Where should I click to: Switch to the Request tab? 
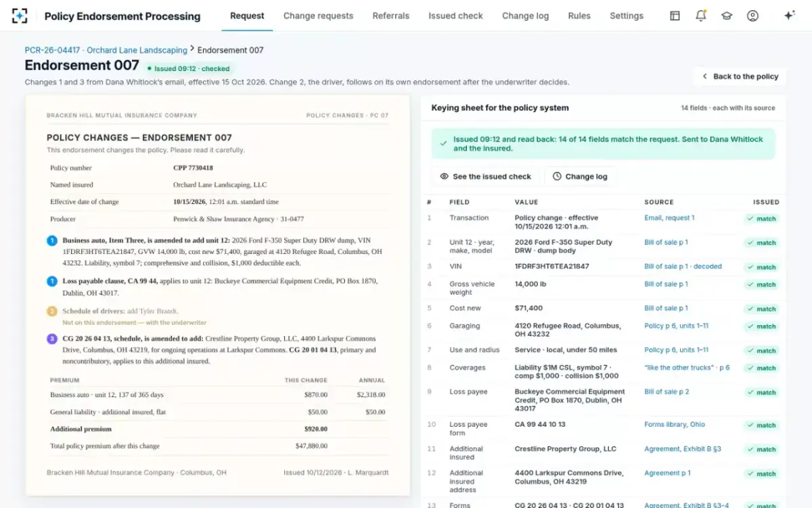[x=247, y=16]
